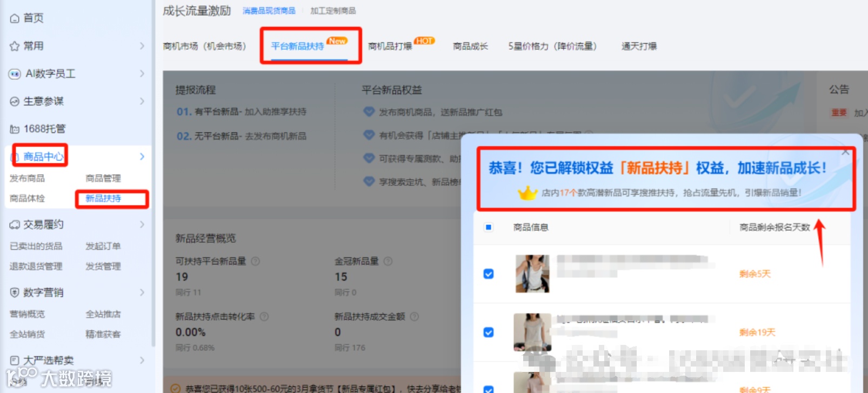Open 全站推店 under 数字营销
This screenshot has width=868, height=393.
pyautogui.click(x=103, y=314)
